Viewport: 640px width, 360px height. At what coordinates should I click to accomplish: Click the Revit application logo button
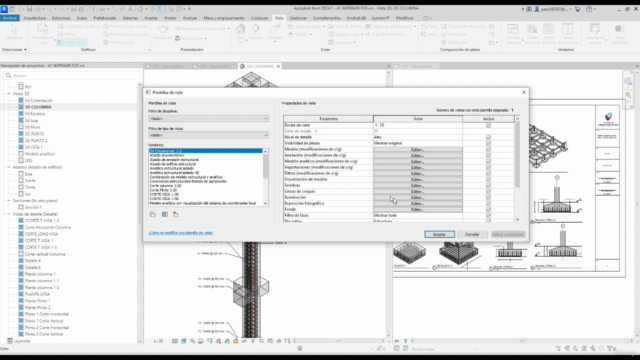tap(4, 9)
